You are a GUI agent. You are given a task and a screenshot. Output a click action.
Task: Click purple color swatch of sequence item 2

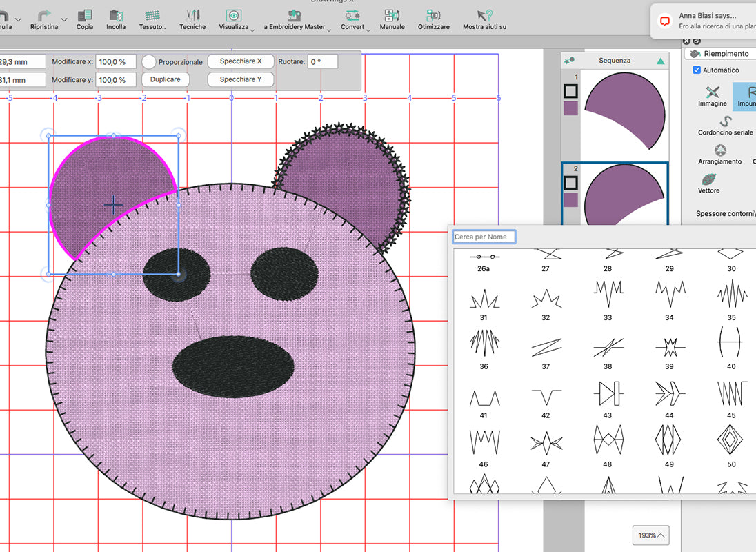(570, 201)
